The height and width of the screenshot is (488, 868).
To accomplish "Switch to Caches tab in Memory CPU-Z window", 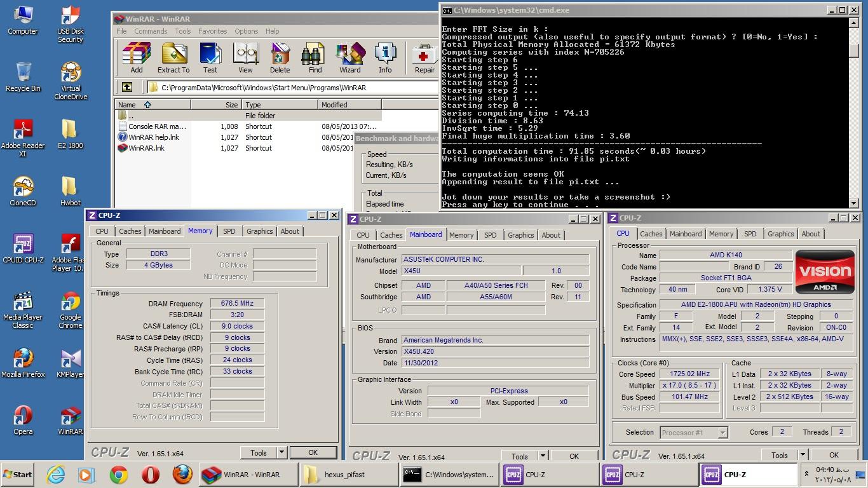I will [x=130, y=231].
